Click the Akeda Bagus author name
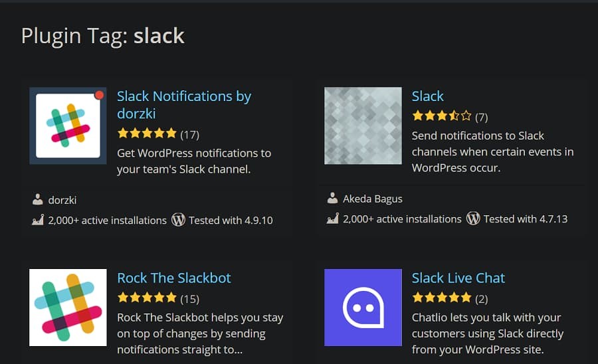 372,199
